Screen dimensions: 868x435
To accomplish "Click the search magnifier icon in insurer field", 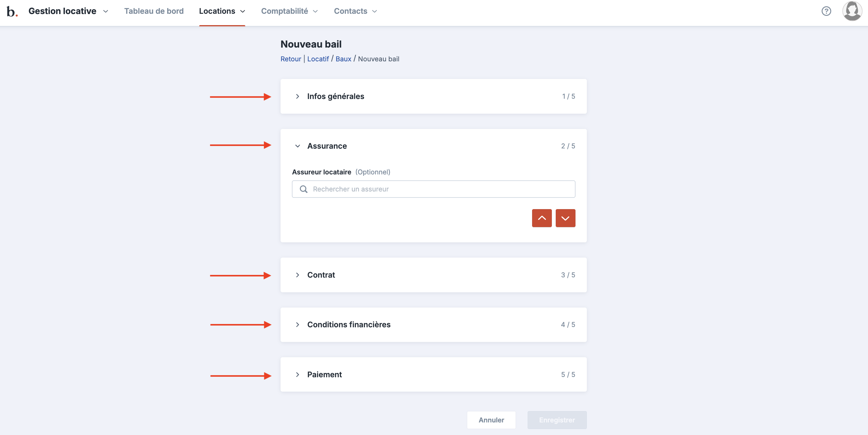I will click(304, 189).
